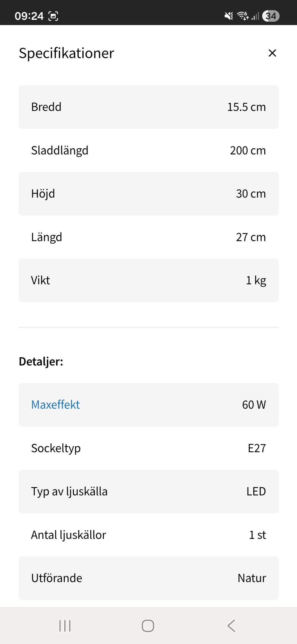Close the Specifikationer panel
The width and height of the screenshot is (297, 644).
272,53
